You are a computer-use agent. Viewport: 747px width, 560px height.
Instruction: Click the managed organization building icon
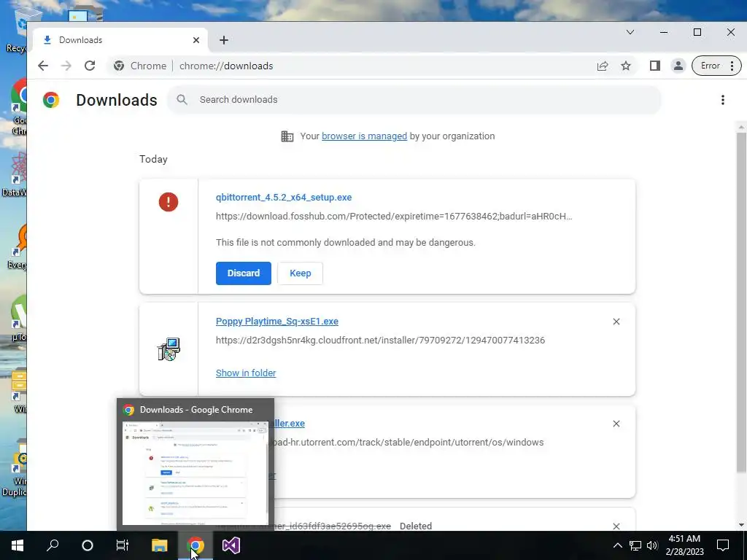coord(287,136)
